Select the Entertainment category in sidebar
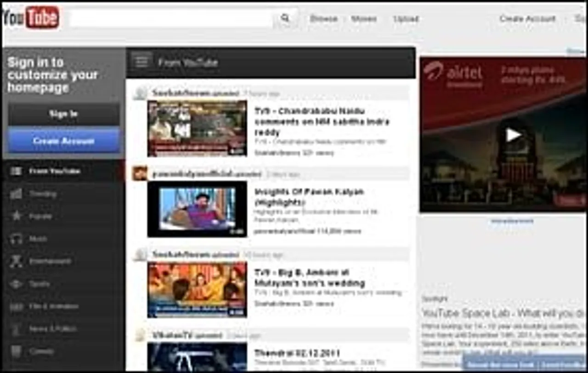This screenshot has width=588, height=373. pos(63,261)
